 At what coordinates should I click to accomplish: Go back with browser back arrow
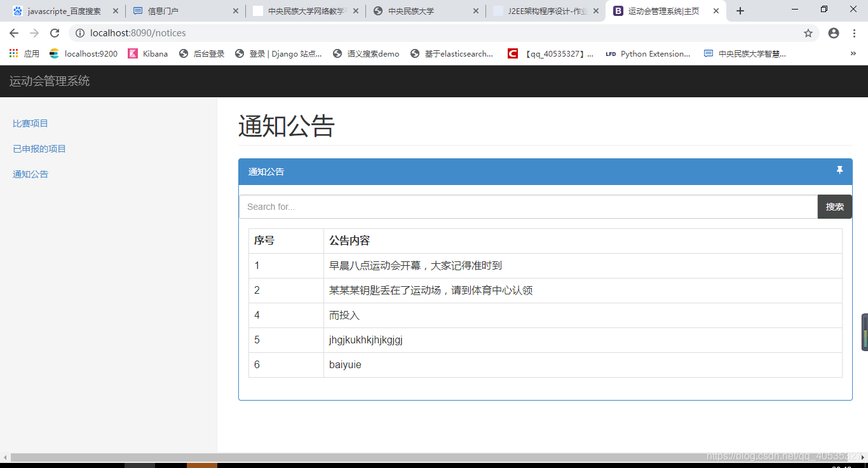14,33
